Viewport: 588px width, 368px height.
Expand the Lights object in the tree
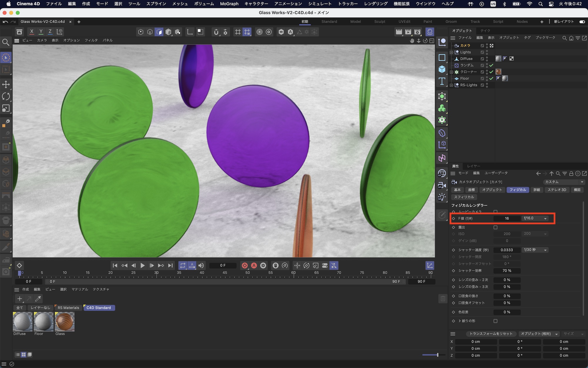[x=452, y=52]
